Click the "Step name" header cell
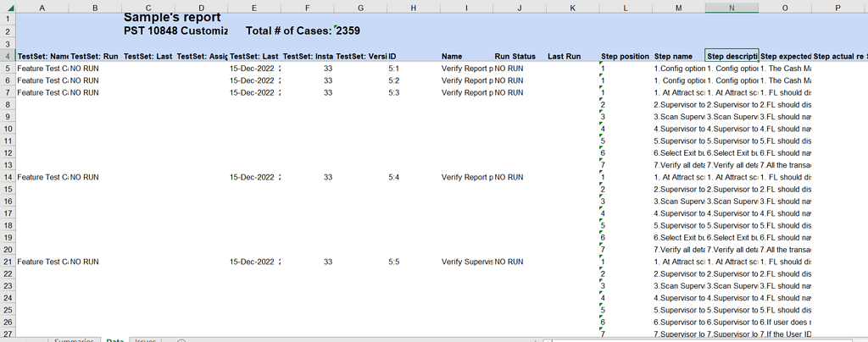Screen dimensions: 868x342 click(679, 57)
